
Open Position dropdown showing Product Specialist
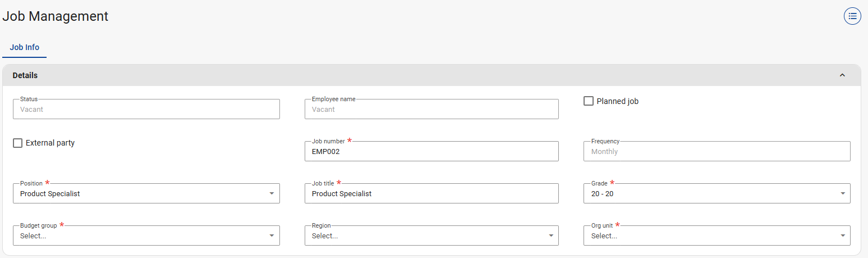click(140, 193)
